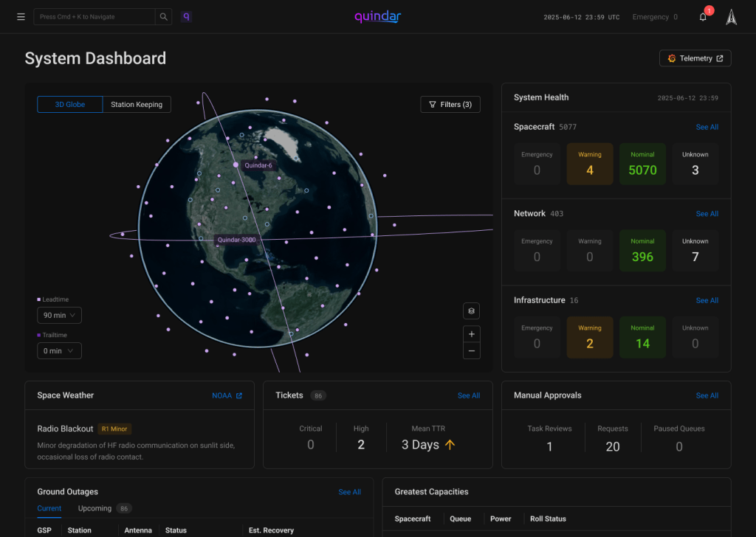The height and width of the screenshot is (537, 756).
Task: Open the hamburger navigation menu
Action: click(x=21, y=17)
